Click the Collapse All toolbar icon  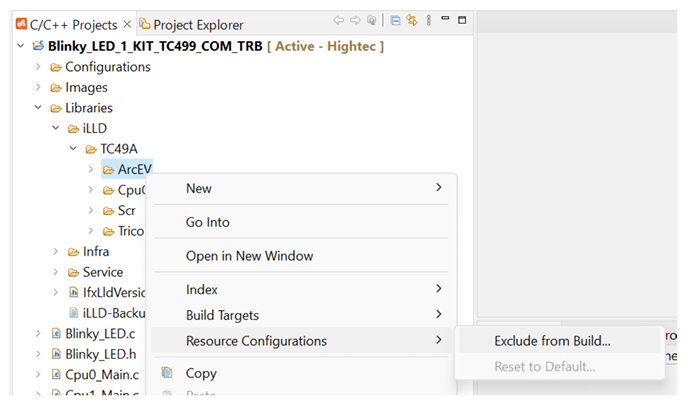click(x=395, y=22)
